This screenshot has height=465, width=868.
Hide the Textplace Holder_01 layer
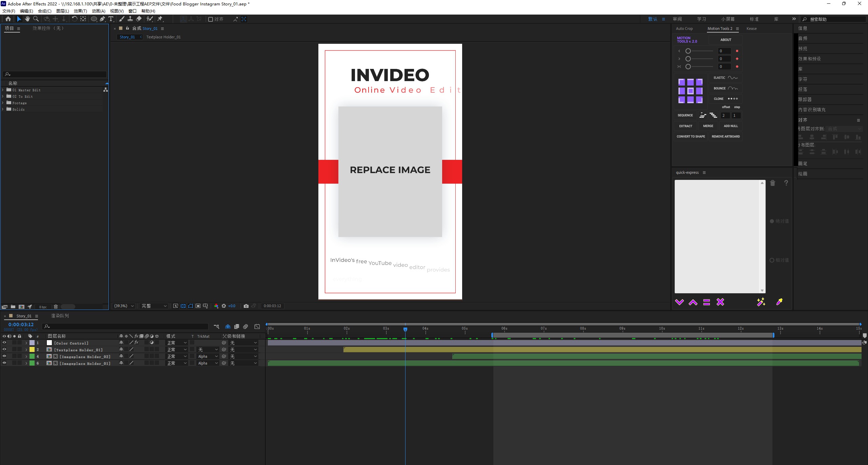coord(4,350)
